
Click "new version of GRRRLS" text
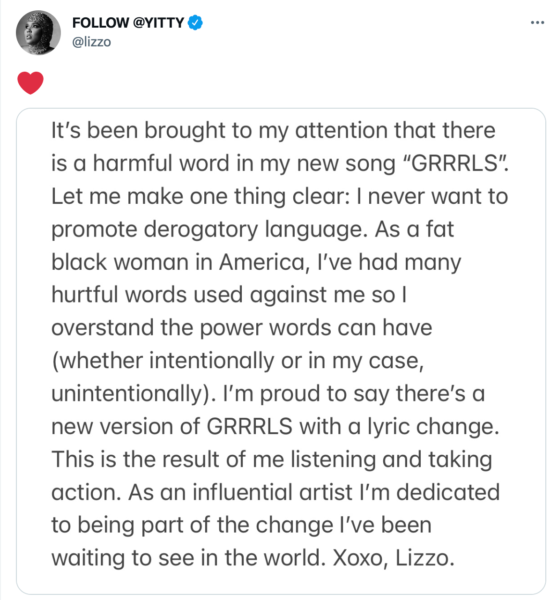click(x=171, y=426)
